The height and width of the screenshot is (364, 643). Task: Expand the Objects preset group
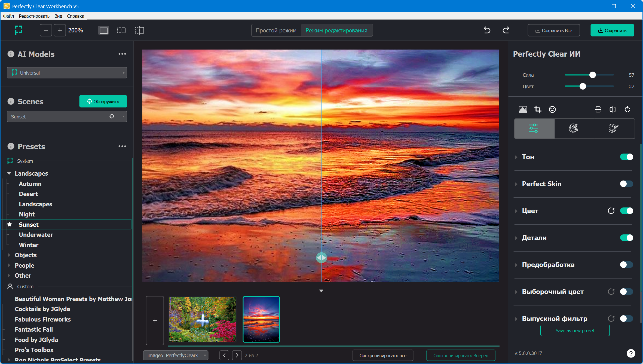9,255
